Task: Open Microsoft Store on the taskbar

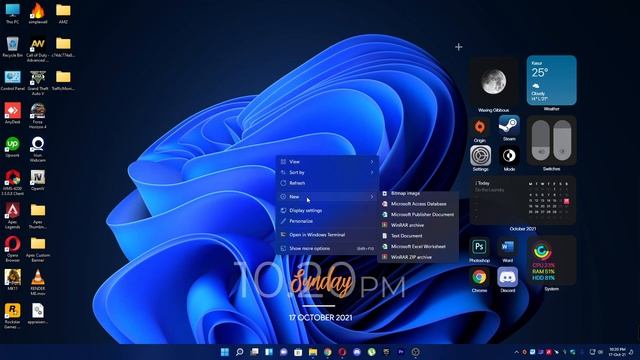Action: coord(298,352)
